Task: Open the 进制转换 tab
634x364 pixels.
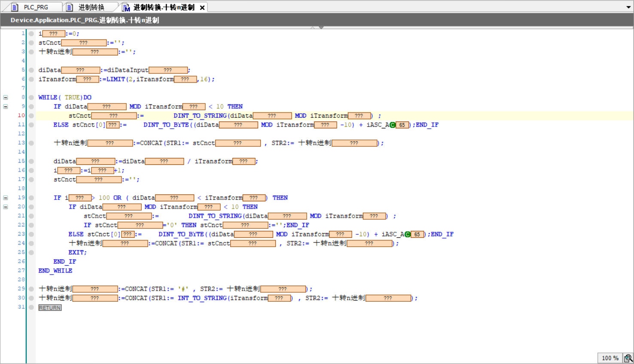Action: tap(91, 7)
